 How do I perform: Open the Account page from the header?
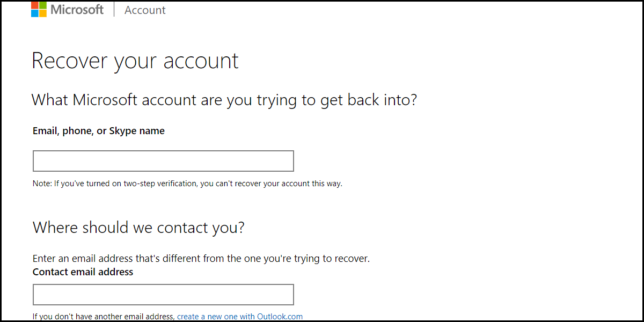[144, 10]
